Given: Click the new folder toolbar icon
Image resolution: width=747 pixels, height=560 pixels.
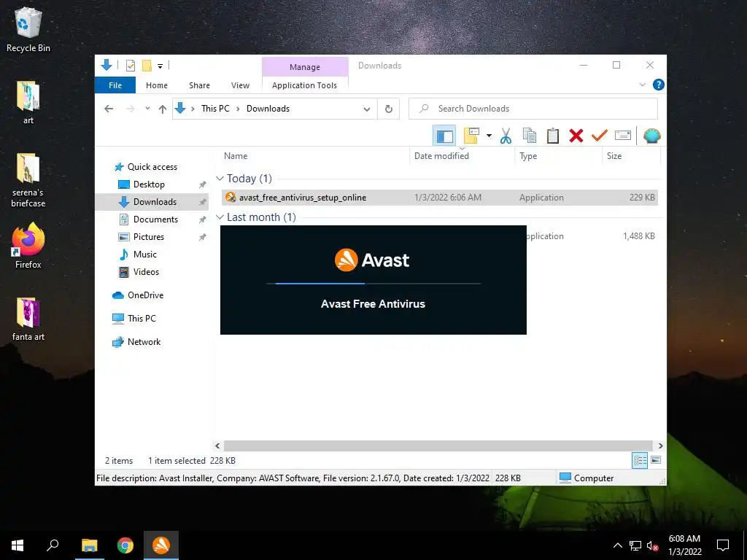Looking at the screenshot, I should point(471,136).
